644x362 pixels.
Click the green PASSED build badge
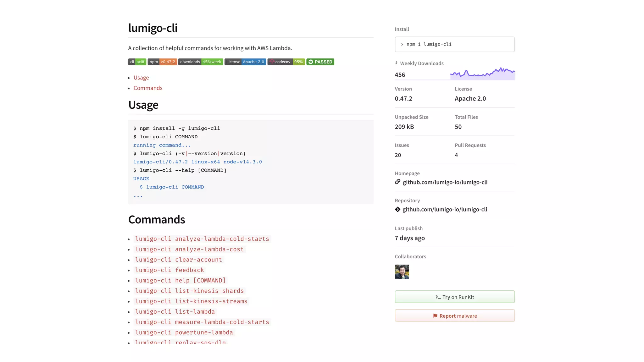(320, 62)
